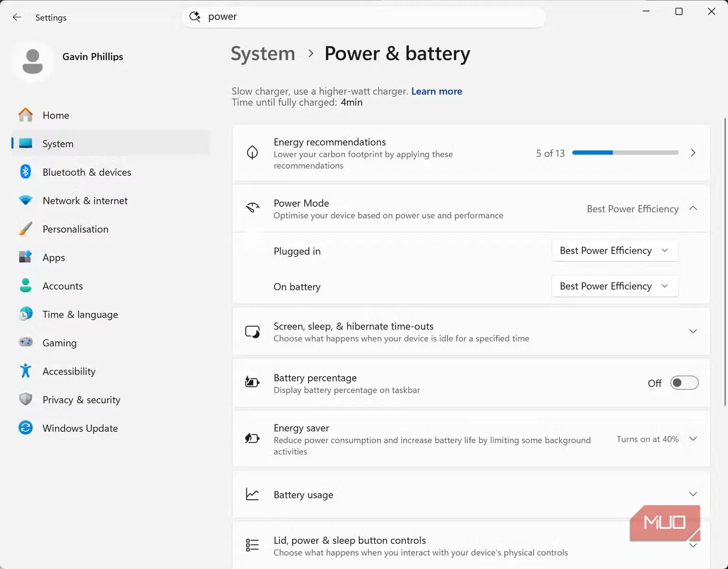Collapse the Power Mode section chevron
Image resolution: width=728 pixels, height=569 pixels.
(693, 208)
